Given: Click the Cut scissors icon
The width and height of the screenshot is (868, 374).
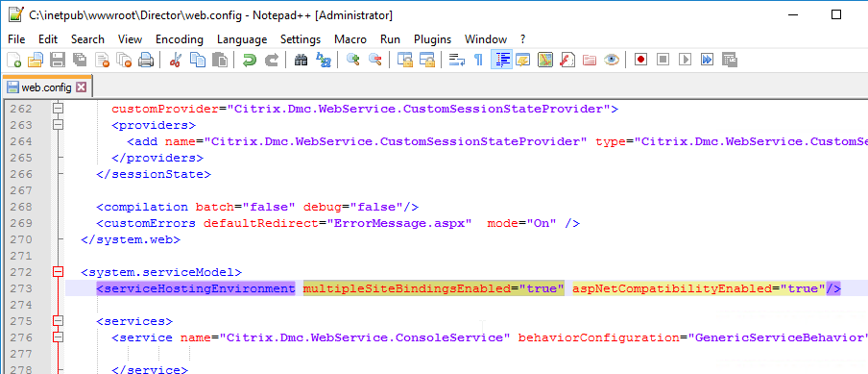Looking at the screenshot, I should coord(176,60).
